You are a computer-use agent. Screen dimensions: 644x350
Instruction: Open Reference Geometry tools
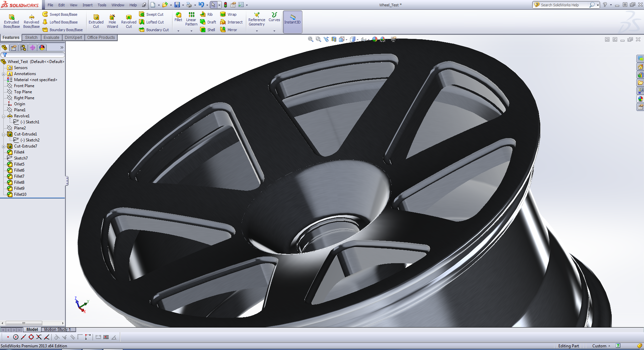click(257, 19)
